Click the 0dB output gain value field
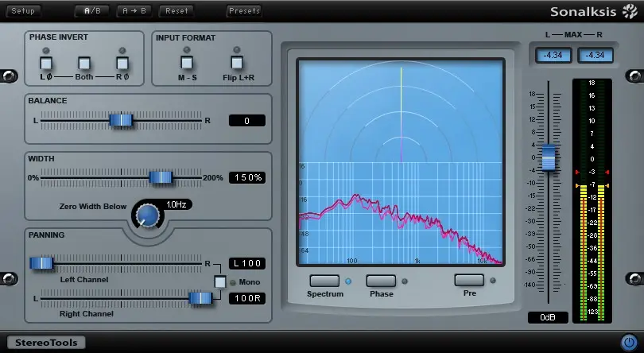644x353 pixels. (x=548, y=318)
